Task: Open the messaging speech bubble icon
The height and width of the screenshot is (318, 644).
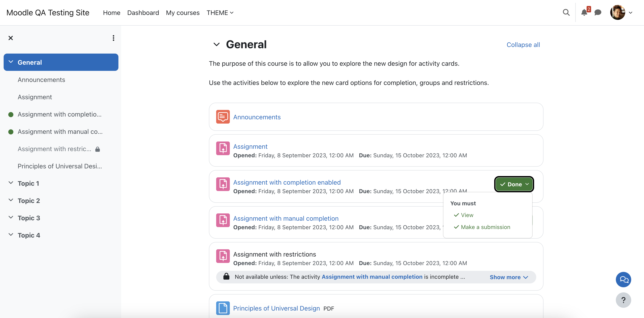Action: [x=598, y=13]
